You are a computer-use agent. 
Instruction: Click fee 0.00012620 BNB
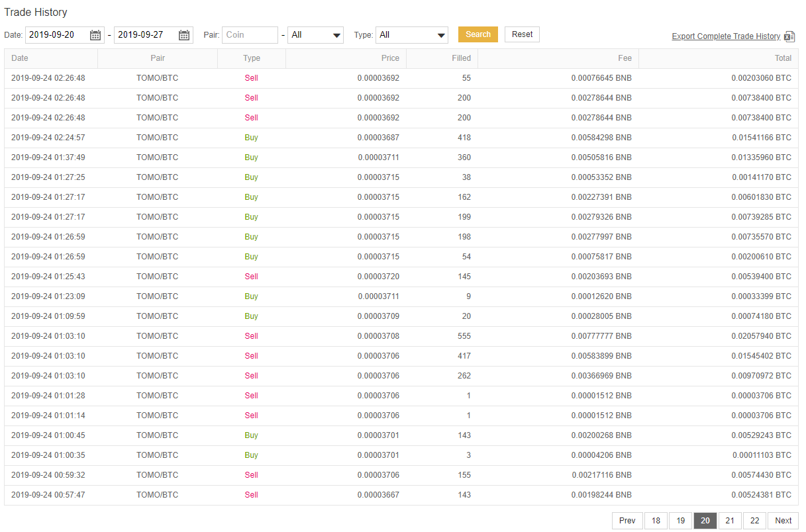tap(601, 296)
